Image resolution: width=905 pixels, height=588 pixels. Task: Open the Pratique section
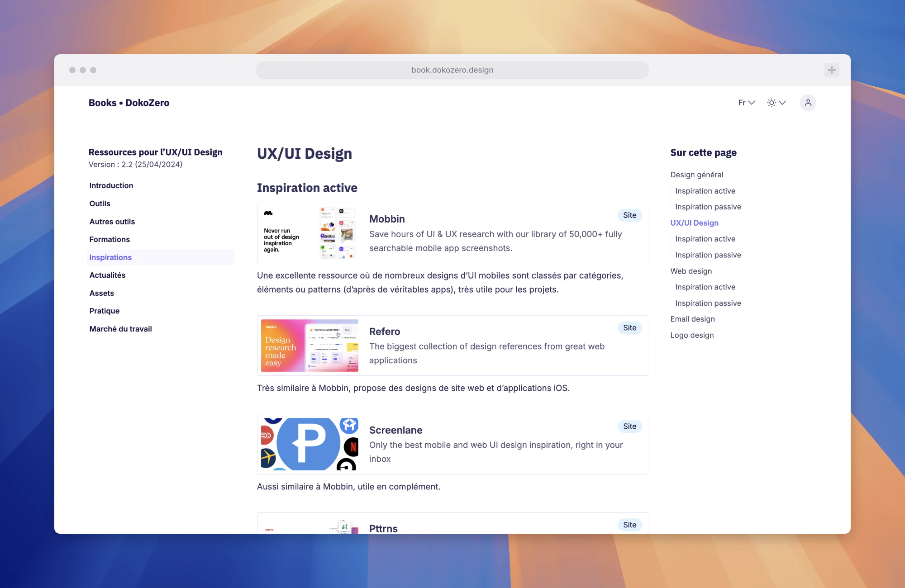(105, 311)
